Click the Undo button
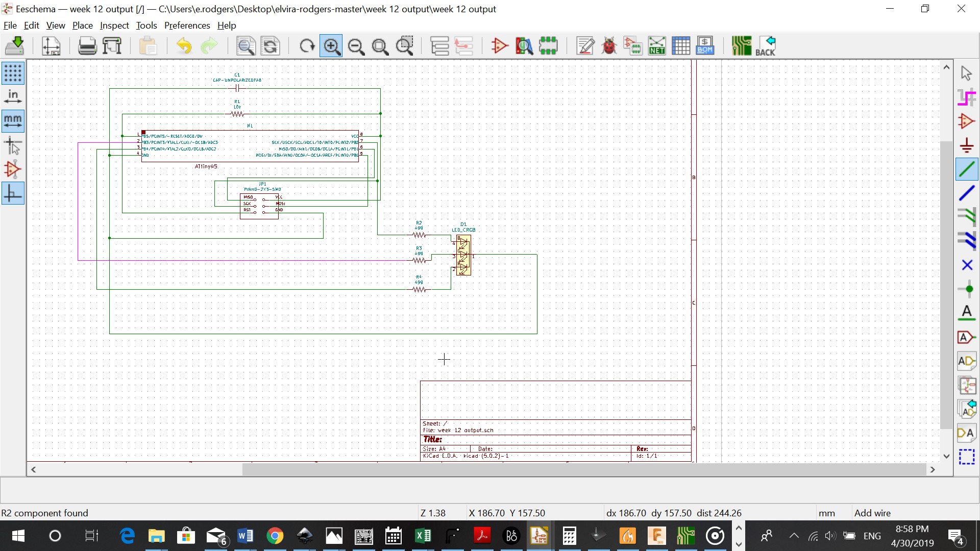This screenshot has height=551, width=980. click(184, 46)
